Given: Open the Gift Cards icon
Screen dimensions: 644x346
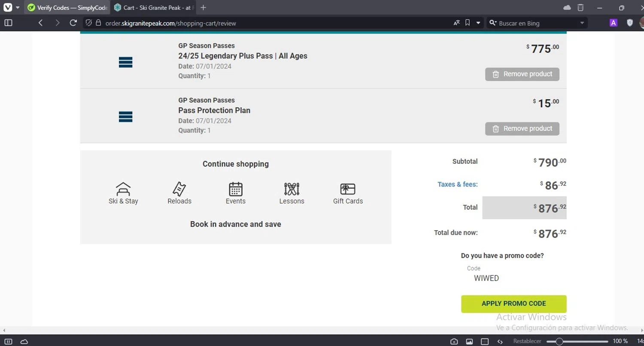Looking at the screenshot, I should click(348, 189).
